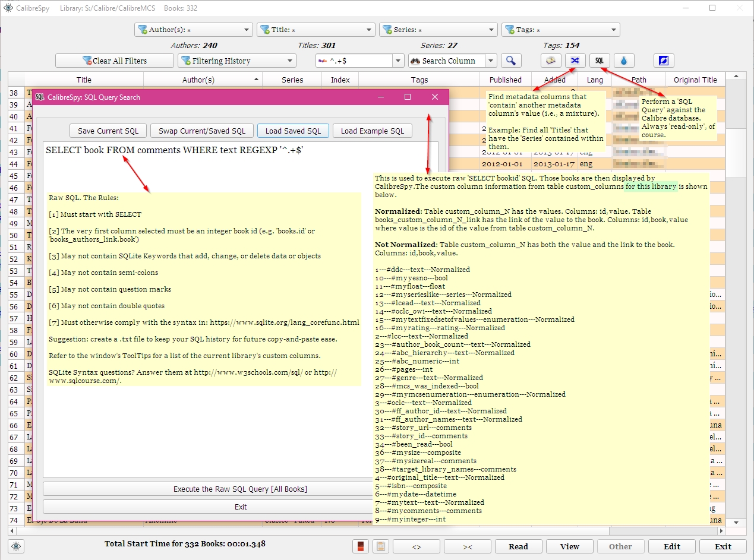
Task: Click the red book icon in bottom bar
Action: (361, 546)
